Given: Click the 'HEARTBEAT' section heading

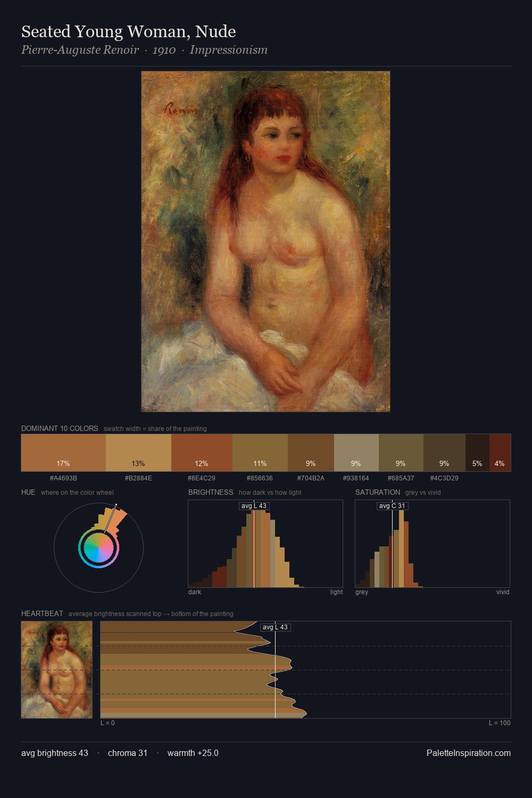Looking at the screenshot, I should (42, 613).
